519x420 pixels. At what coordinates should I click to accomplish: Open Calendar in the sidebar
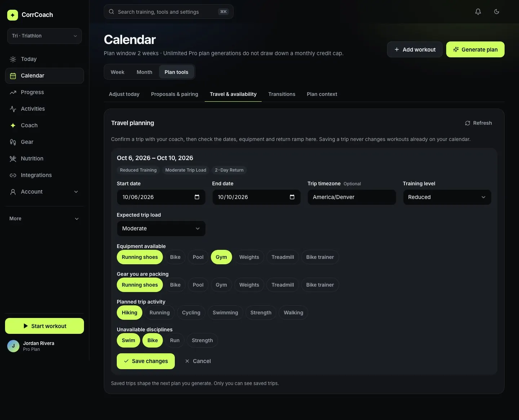coord(44,76)
